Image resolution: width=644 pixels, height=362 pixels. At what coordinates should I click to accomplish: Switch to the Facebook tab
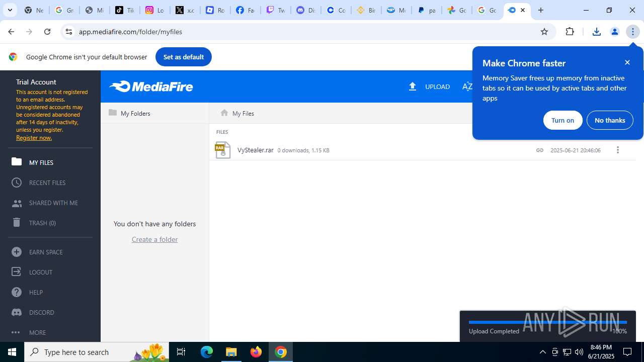click(245, 10)
